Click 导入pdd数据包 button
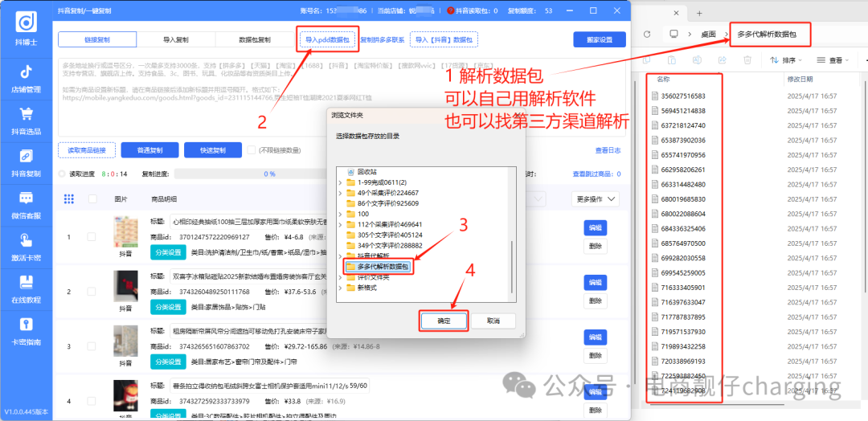Viewport: 868px width, 421px height. (327, 40)
